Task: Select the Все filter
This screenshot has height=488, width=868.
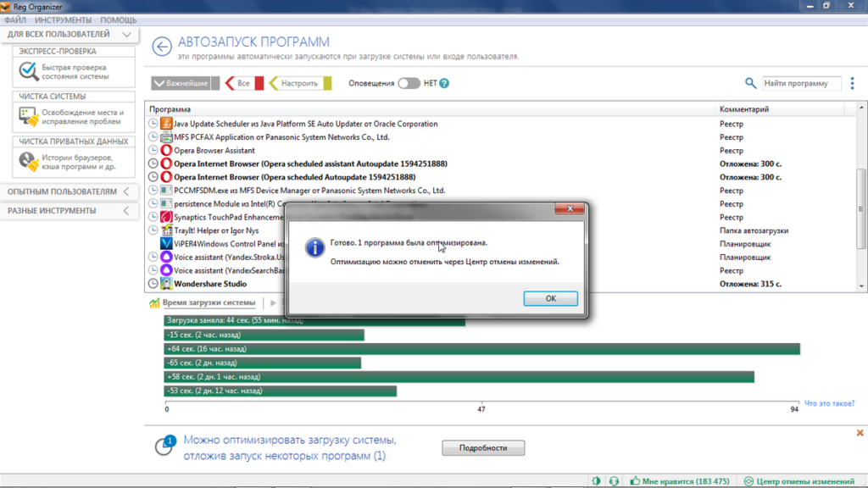Action: (244, 83)
